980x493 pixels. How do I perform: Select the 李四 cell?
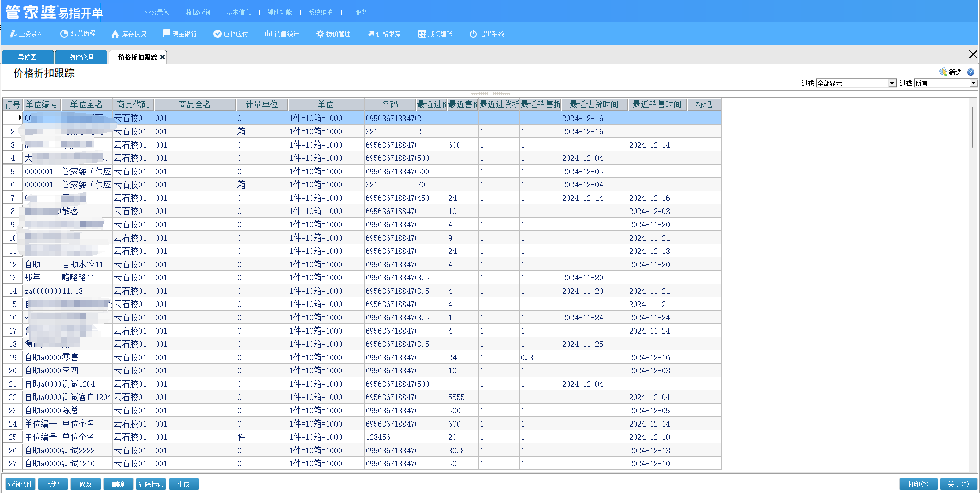click(x=86, y=371)
